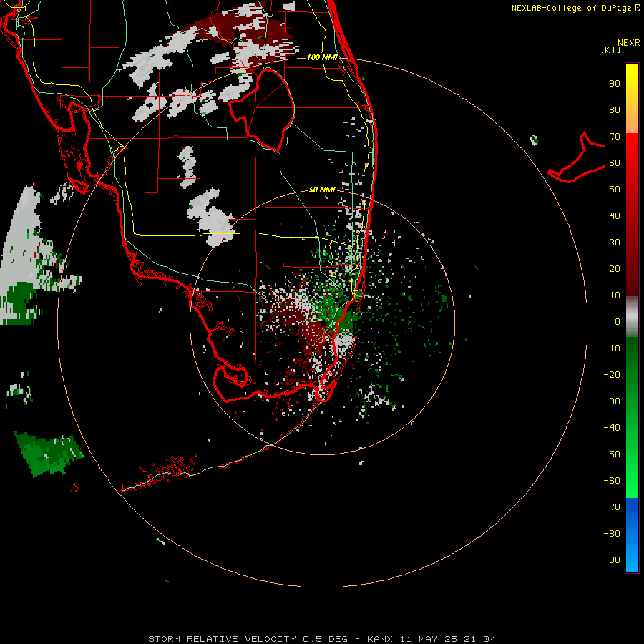Select the 0 knot scale label
The width and height of the screenshot is (644, 644).
pyautogui.click(x=618, y=321)
